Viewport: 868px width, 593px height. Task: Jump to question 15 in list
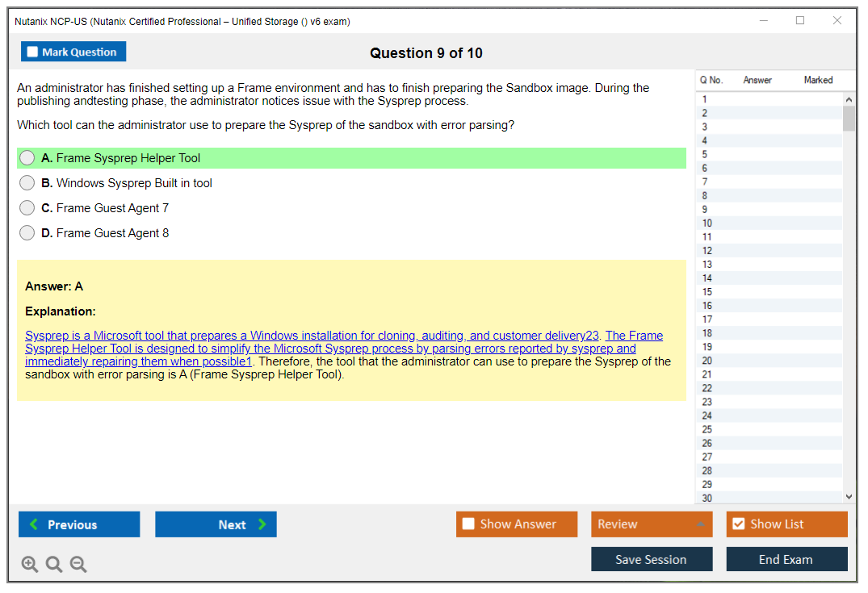707,292
